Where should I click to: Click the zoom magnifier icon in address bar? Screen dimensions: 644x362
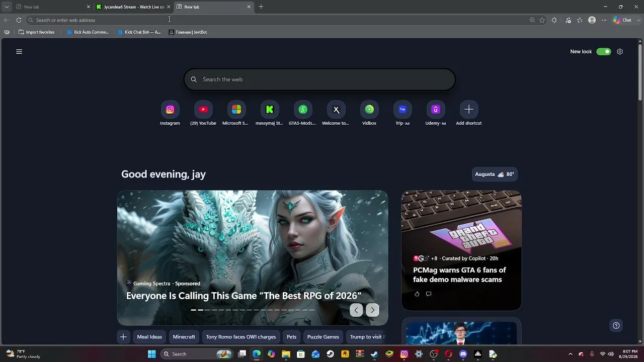click(x=532, y=20)
